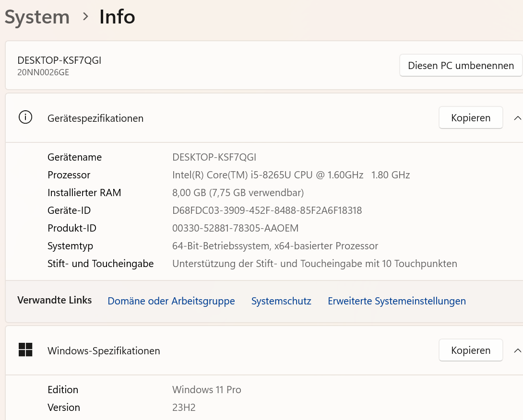Click the 'Installierter RAM' label

(x=84, y=193)
